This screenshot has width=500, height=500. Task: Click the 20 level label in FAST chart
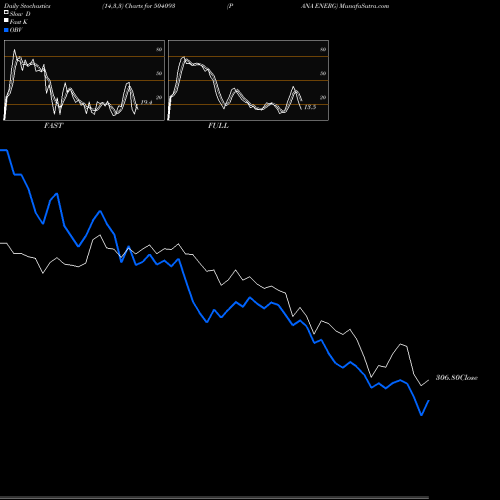click(x=159, y=97)
